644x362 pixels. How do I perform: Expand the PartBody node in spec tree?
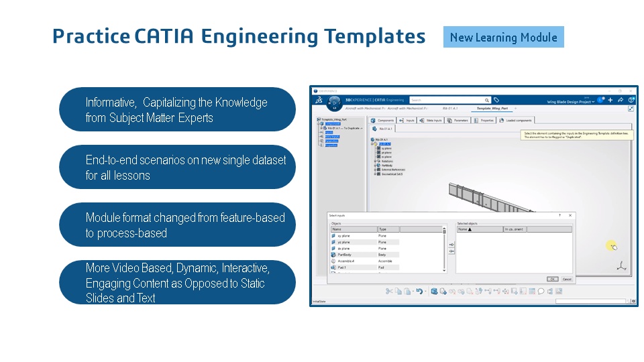pyautogui.click(x=374, y=166)
